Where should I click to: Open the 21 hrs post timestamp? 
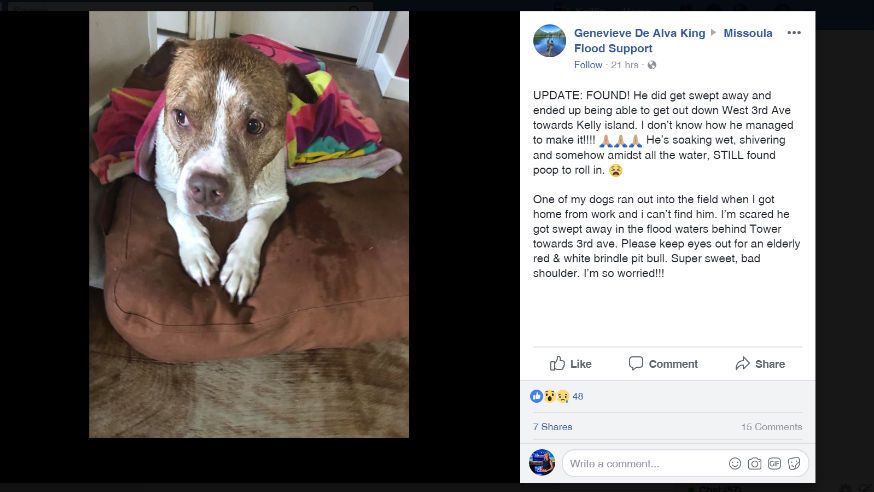pyautogui.click(x=624, y=65)
